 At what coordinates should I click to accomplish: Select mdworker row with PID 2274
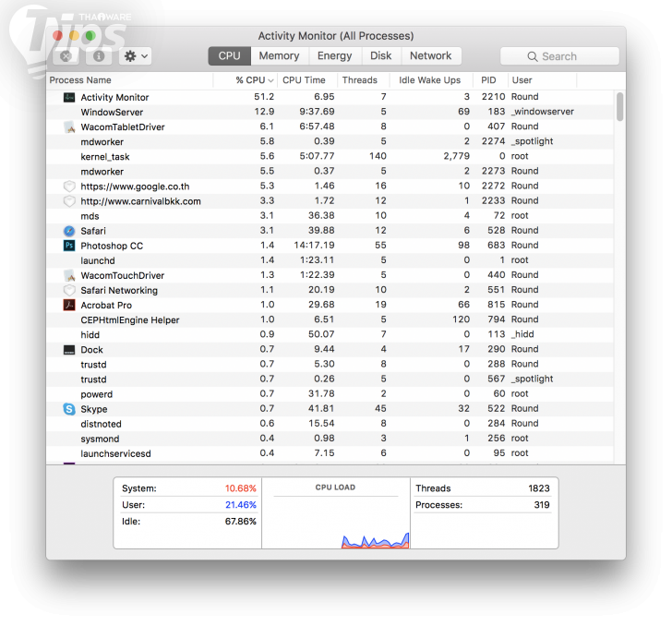click(330, 141)
